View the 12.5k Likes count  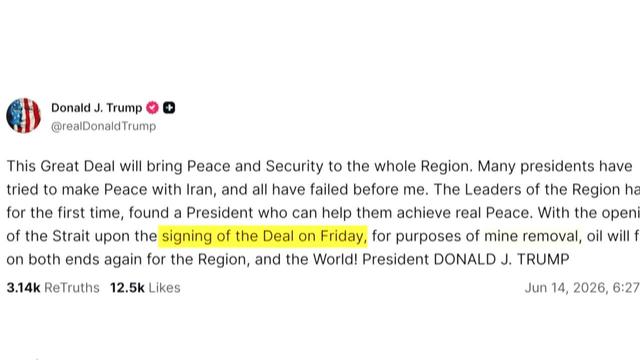coord(127,288)
